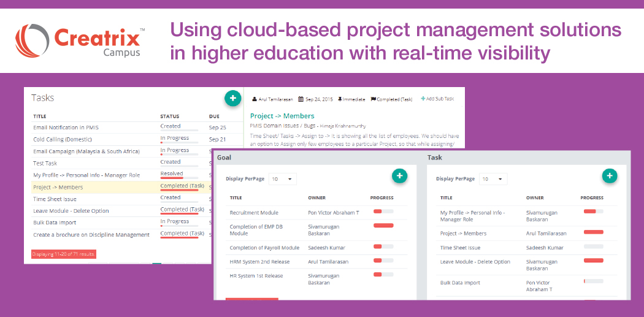Click the green plus button in Task panel
This screenshot has width=644, height=317.
[x=610, y=176]
